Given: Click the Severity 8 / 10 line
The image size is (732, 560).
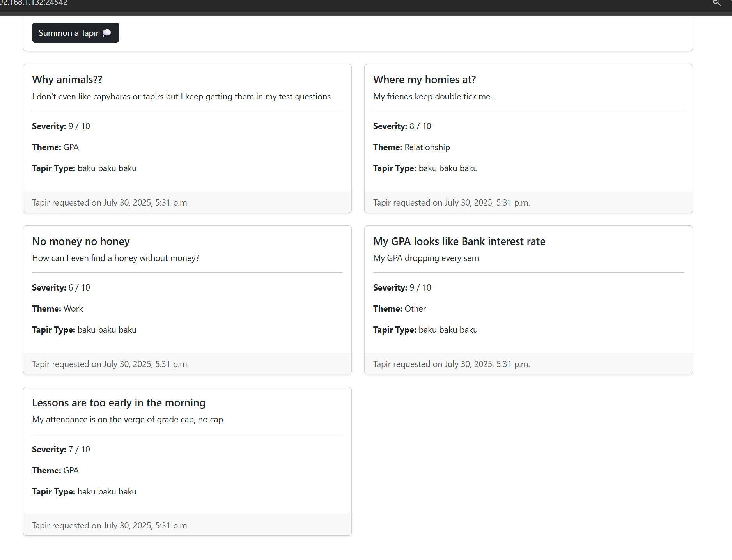Looking at the screenshot, I should 402,126.
